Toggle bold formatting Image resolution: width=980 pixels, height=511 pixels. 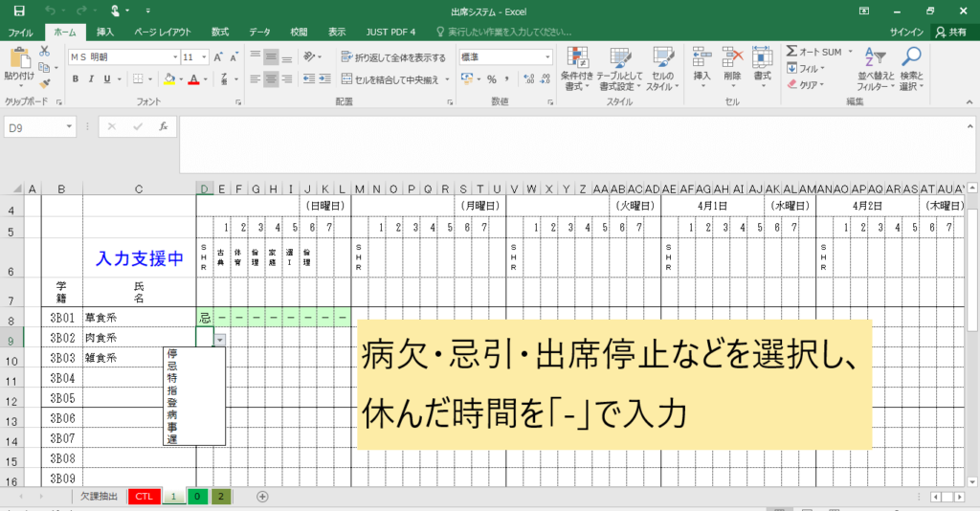75,78
